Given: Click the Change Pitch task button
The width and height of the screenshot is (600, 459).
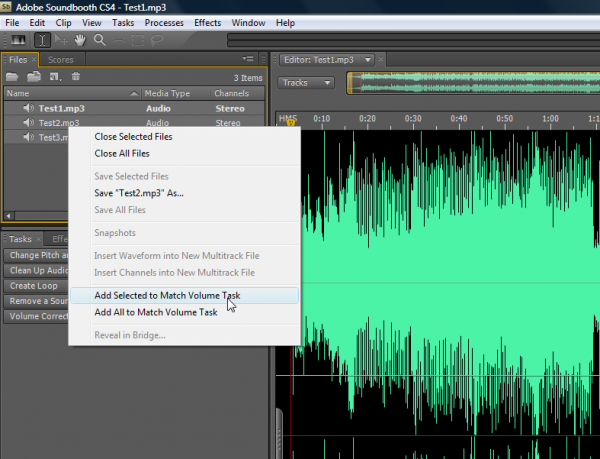Looking at the screenshot, I should click(36, 255).
